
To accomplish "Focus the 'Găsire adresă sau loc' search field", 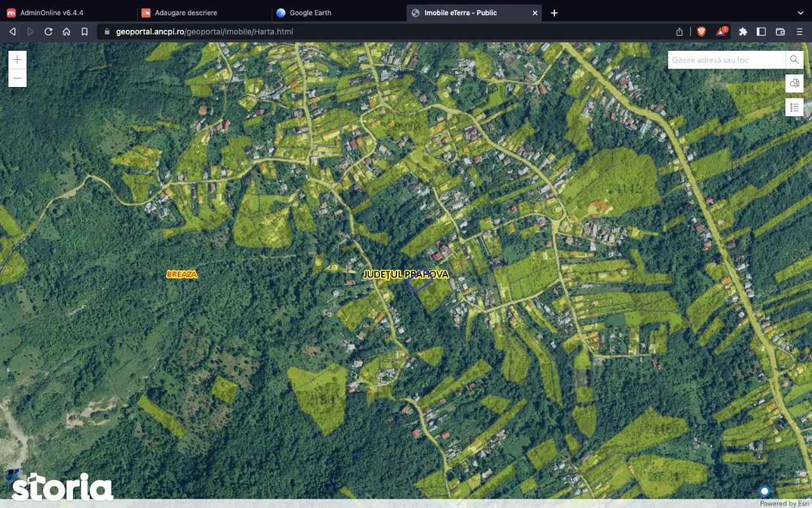I will pyautogui.click(x=726, y=60).
